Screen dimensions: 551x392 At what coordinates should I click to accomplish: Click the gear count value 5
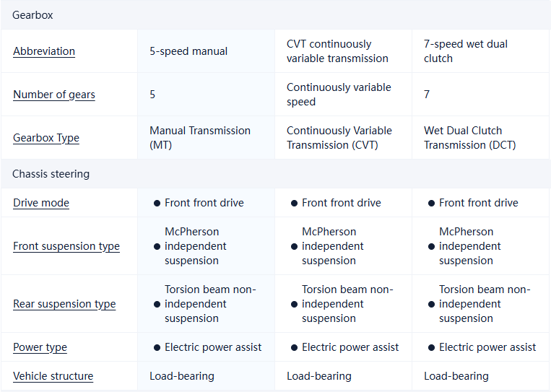[x=152, y=95]
